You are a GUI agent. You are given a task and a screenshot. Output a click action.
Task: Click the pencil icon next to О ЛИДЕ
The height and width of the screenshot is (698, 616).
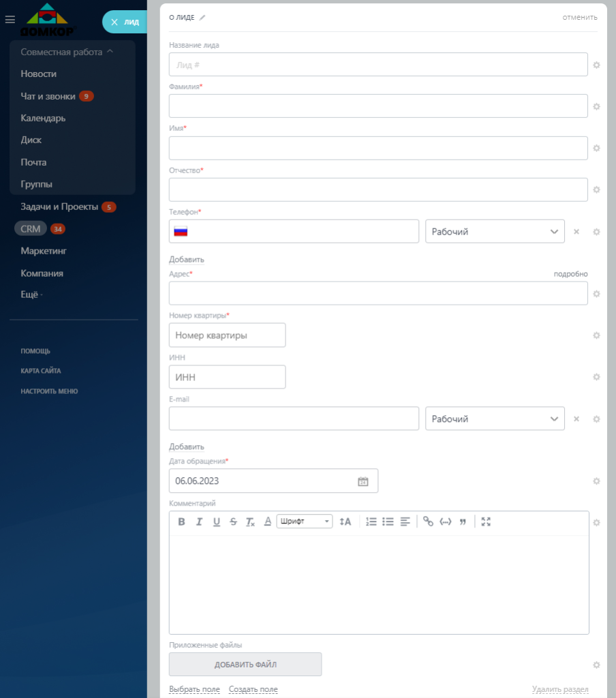pyautogui.click(x=202, y=17)
